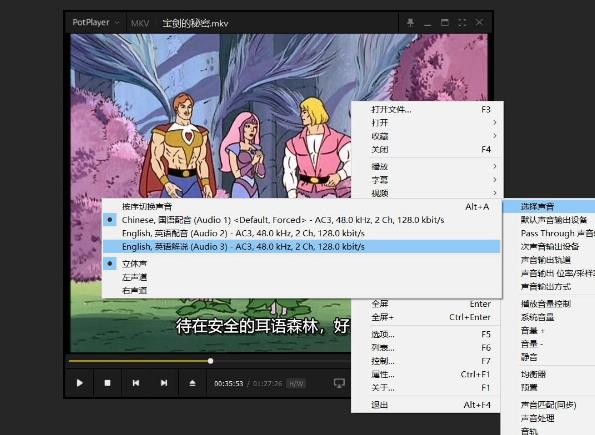
Task: Select English 英语配音 Audio 2 track
Action: pyautogui.click(x=302, y=233)
